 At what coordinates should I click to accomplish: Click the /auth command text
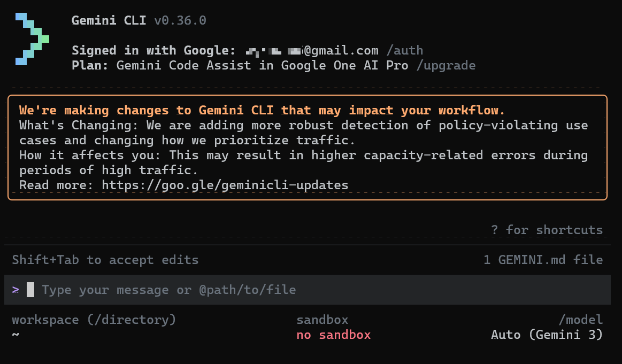(x=404, y=51)
